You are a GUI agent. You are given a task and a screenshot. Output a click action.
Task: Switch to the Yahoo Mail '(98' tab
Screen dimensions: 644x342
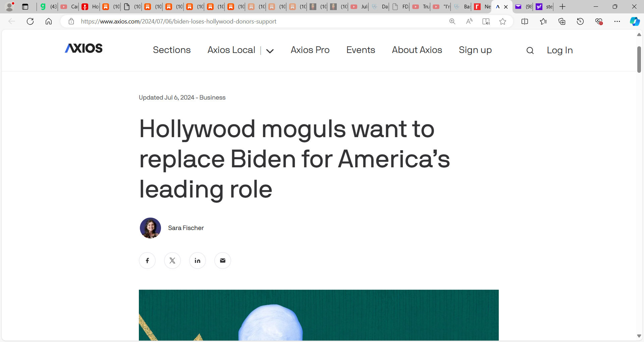tap(523, 7)
